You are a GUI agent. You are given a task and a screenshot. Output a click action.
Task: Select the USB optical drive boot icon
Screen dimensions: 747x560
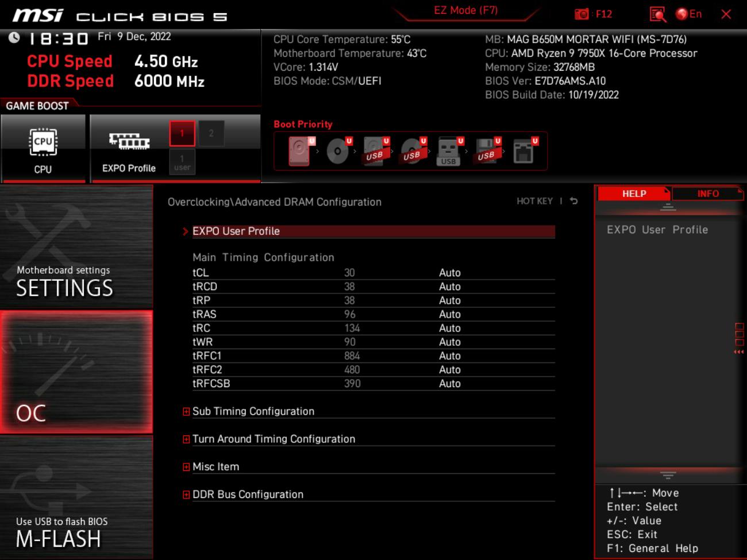pyautogui.click(x=413, y=151)
